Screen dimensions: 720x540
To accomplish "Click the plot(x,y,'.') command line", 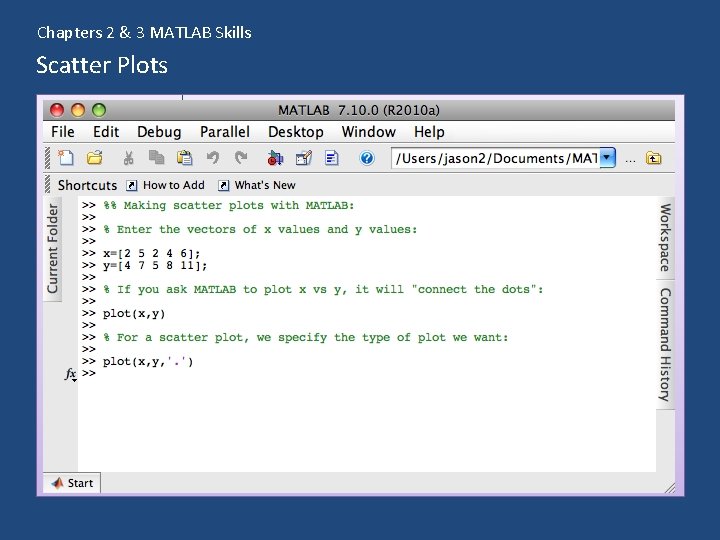I will 148,361.
